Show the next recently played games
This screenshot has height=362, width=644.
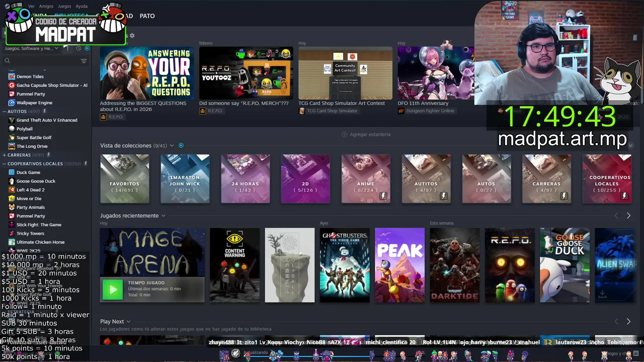tap(628, 216)
